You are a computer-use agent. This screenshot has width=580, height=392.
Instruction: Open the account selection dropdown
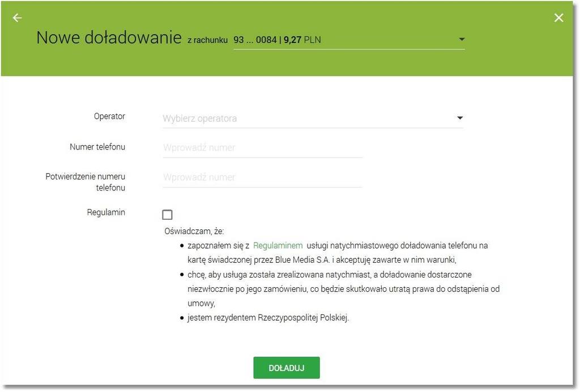(x=349, y=40)
